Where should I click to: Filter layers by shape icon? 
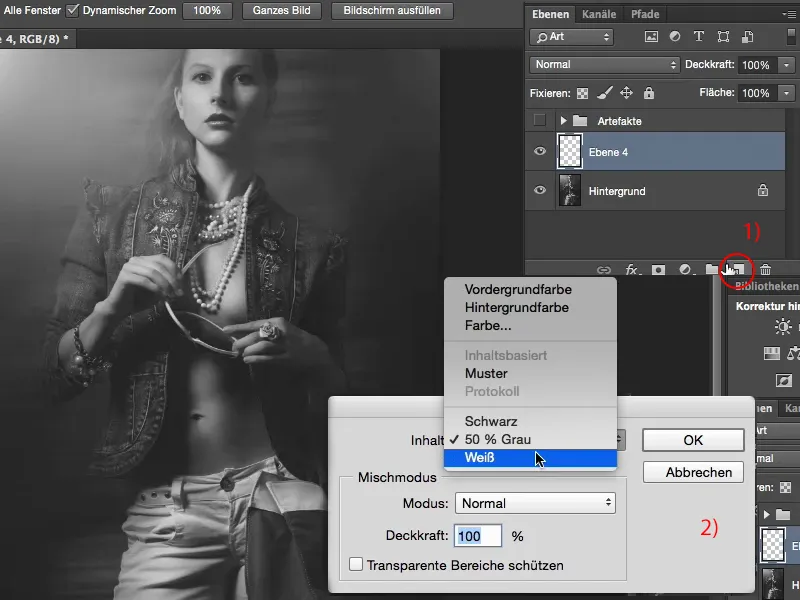click(x=723, y=37)
